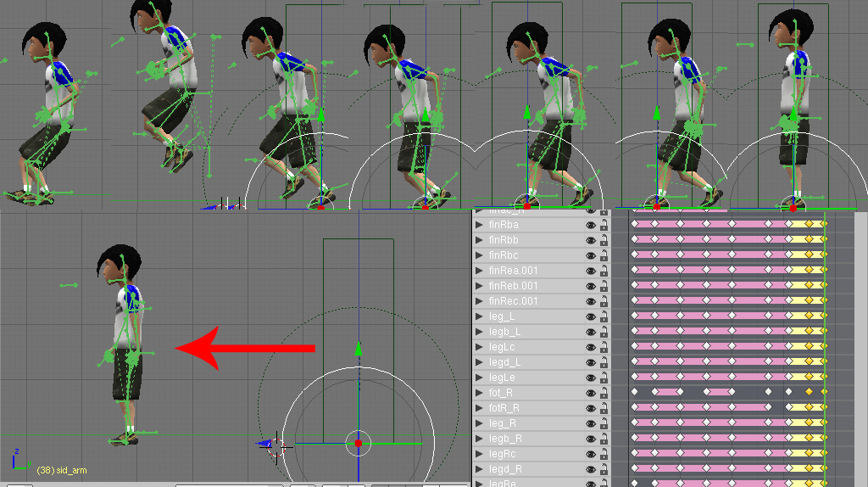The height and width of the screenshot is (487, 868).
Task: Lock the legd_L channel
Action: click(x=604, y=362)
